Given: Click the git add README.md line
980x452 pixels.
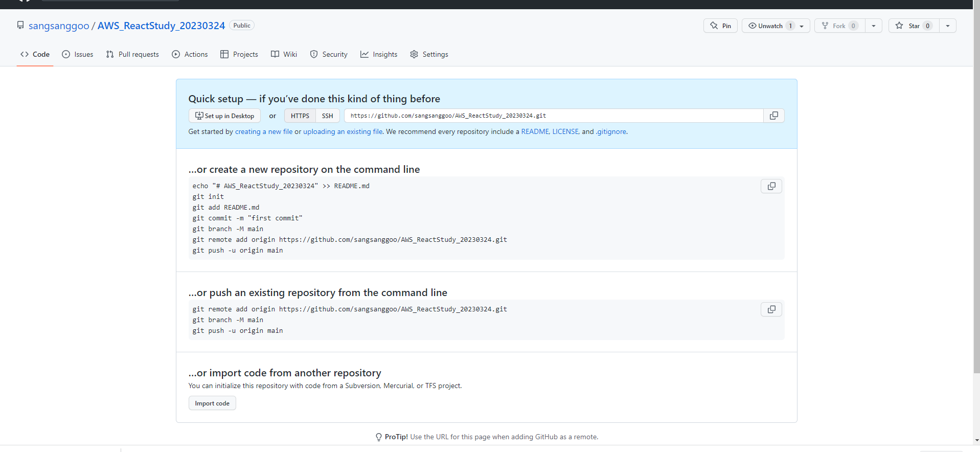Looking at the screenshot, I should pos(226,207).
